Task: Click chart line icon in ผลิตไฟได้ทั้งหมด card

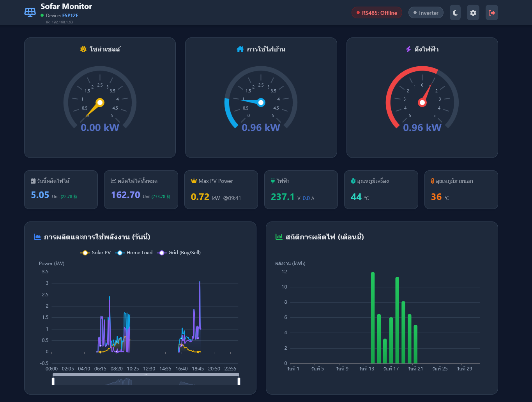Action: pos(113,181)
